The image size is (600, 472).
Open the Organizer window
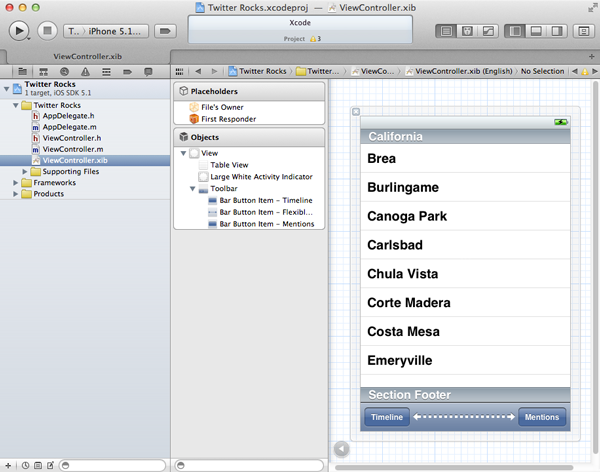pyautogui.click(x=584, y=31)
